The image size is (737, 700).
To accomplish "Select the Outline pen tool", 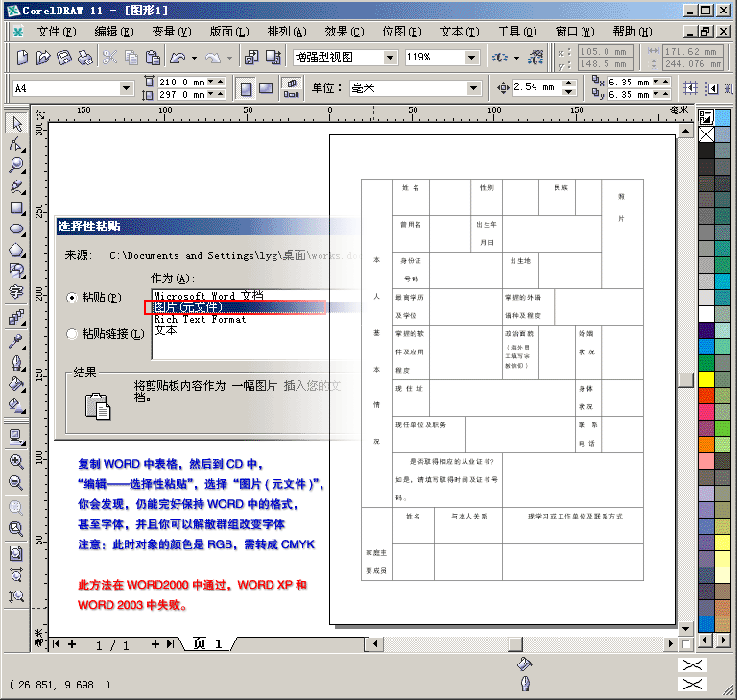I will pyautogui.click(x=16, y=363).
